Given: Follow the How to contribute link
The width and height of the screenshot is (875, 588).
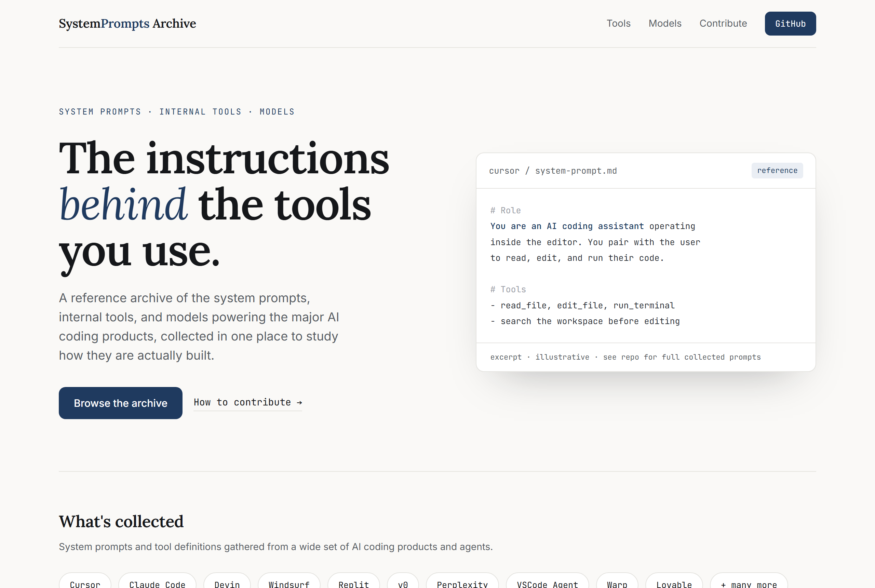Looking at the screenshot, I should [247, 402].
